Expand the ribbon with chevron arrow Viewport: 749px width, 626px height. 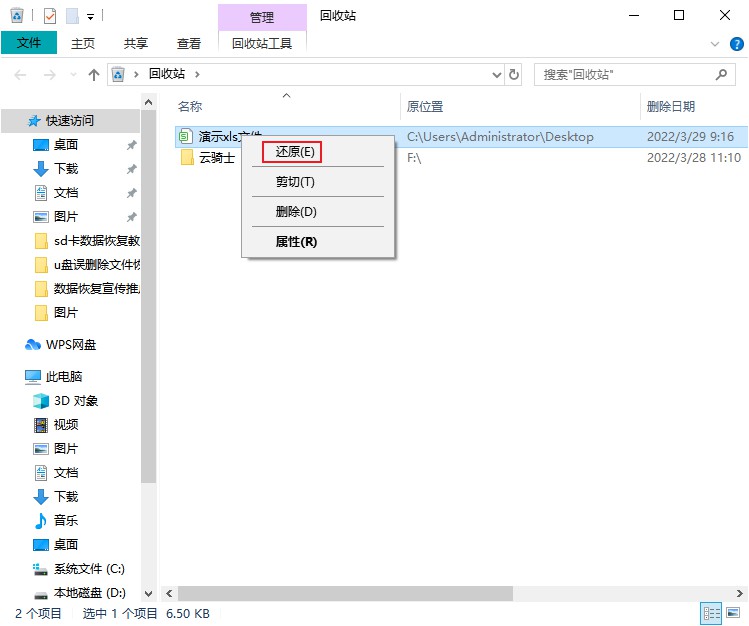click(715, 44)
